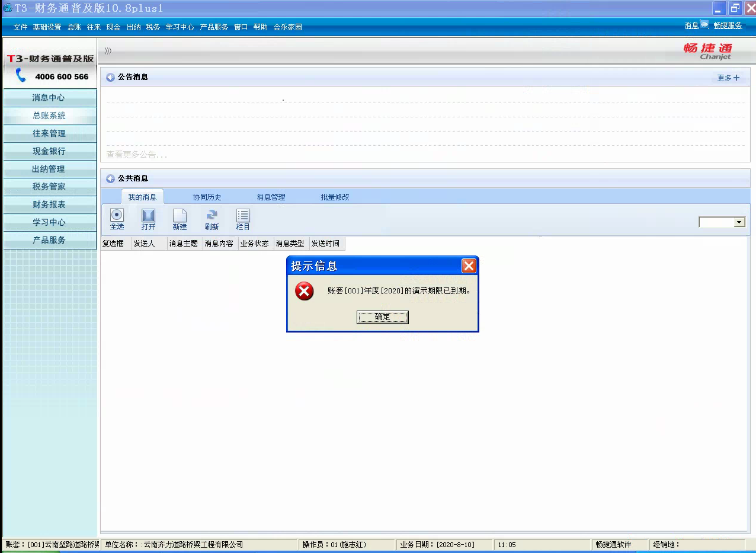This screenshot has height=553, width=756.
Task: Click the 发送时间 column header
Action: coord(327,244)
